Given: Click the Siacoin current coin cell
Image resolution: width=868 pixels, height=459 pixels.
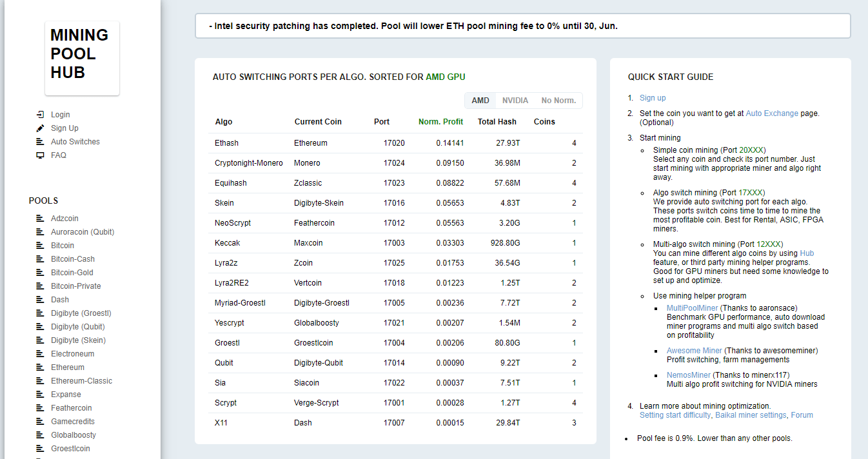Looking at the screenshot, I should [x=306, y=383].
